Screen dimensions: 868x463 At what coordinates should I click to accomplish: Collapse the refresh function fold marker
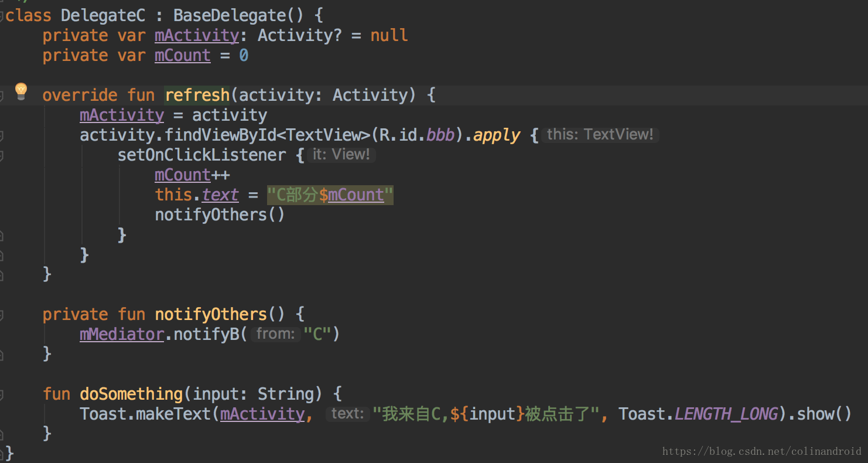click(2, 95)
